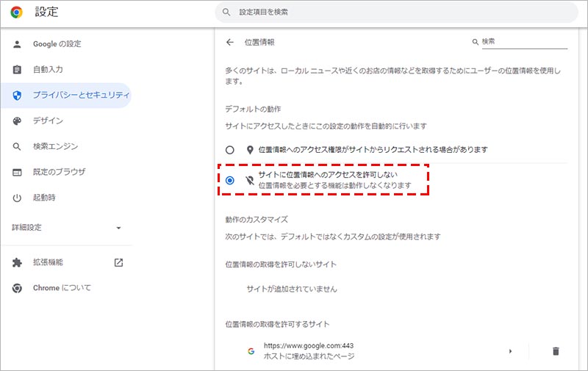Click the clipboard icon for 自動入力
588x371 pixels.
tap(18, 70)
